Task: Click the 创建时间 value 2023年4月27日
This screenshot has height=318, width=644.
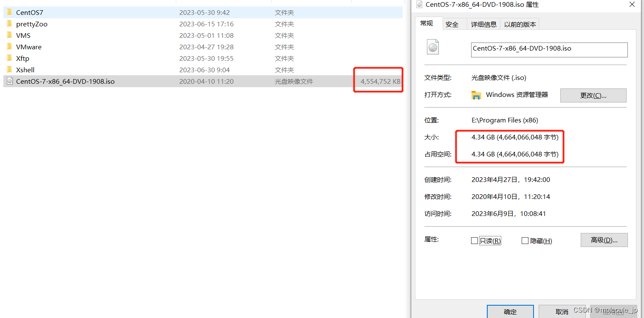Action: [x=511, y=180]
